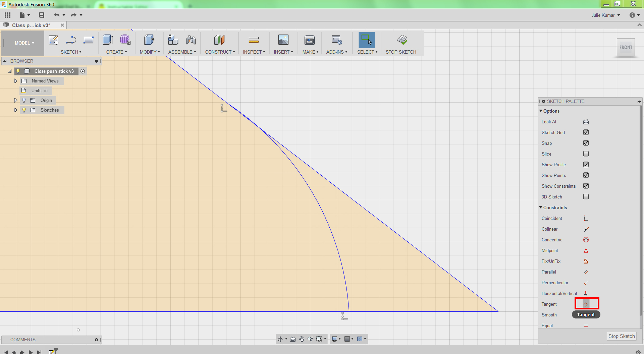644x354 pixels.
Task: Click the Joint icon in Assemble
Action: point(191,40)
